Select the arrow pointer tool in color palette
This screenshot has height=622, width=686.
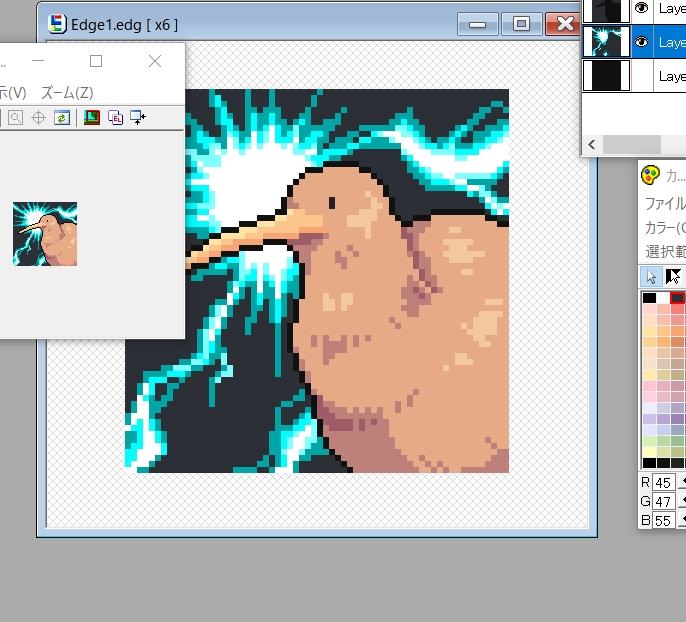tap(651, 276)
